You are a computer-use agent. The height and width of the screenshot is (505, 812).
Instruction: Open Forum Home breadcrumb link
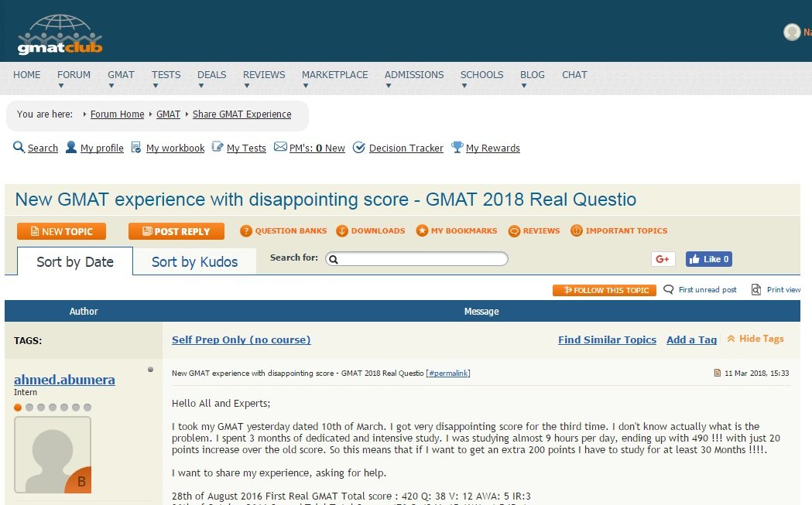pos(117,114)
